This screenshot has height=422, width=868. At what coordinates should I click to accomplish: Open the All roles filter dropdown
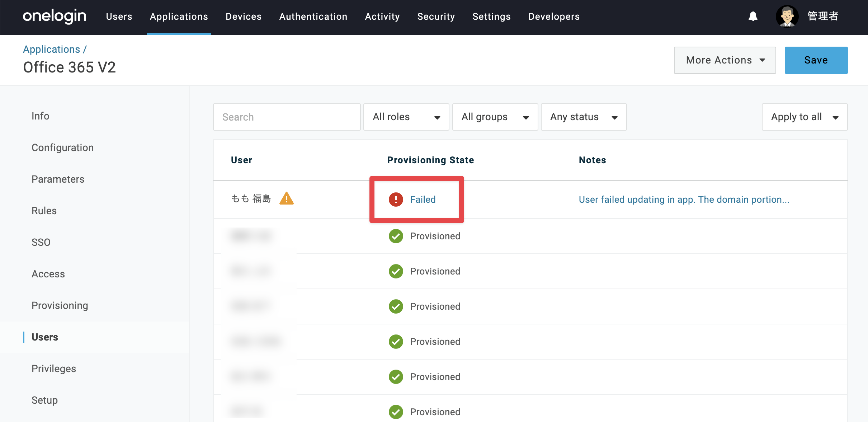click(406, 117)
